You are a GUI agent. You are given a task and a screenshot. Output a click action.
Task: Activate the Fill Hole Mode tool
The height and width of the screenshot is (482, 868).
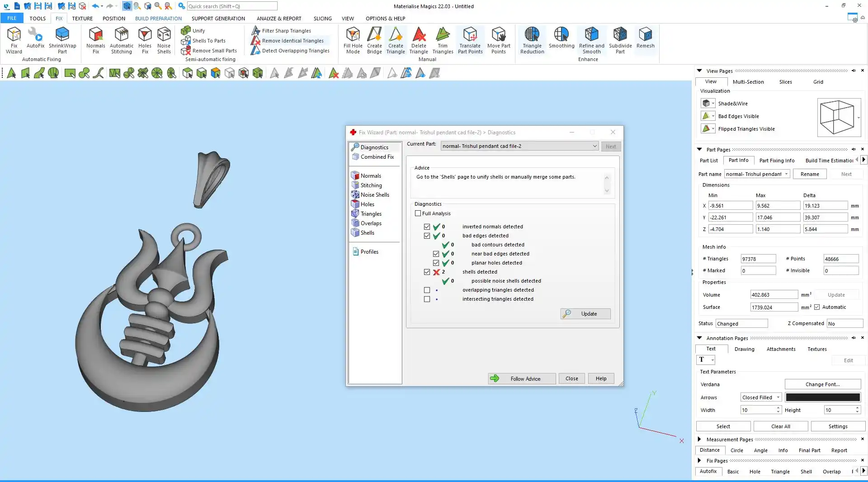click(353, 40)
